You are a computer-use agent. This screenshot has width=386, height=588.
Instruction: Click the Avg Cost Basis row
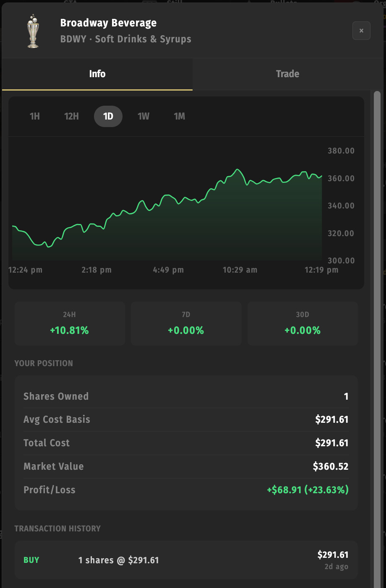pos(186,419)
